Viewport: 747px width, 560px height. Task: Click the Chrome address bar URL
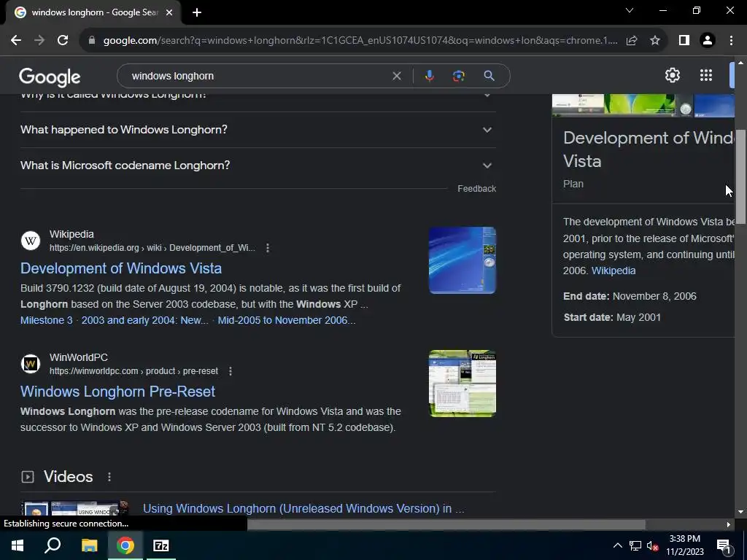point(360,41)
